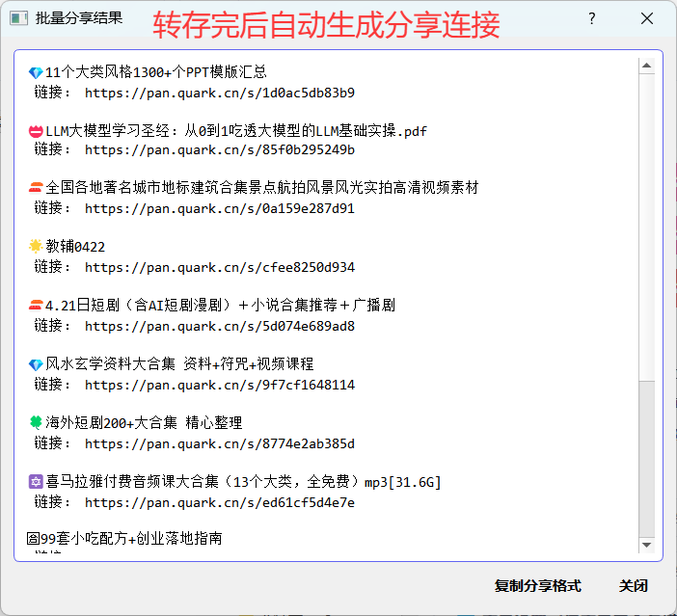Click the link ending cfee8250d934
This screenshot has width=677, height=616.
coord(220,267)
